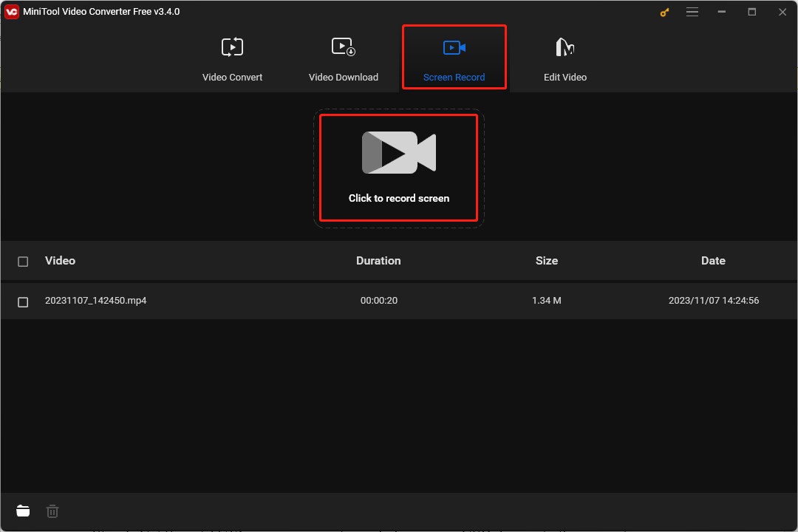Switch to the Edit Video tab
Viewport: 798px width, 532px height.
point(565,77)
